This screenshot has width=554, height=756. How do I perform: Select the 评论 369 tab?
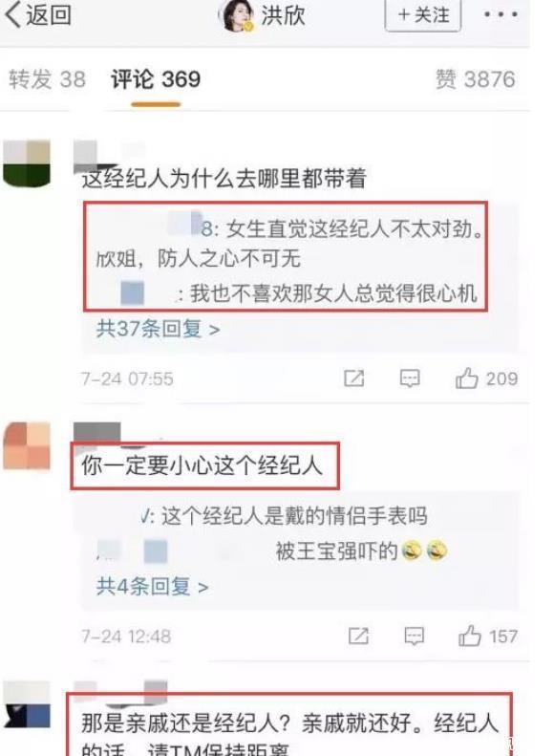pos(156,79)
